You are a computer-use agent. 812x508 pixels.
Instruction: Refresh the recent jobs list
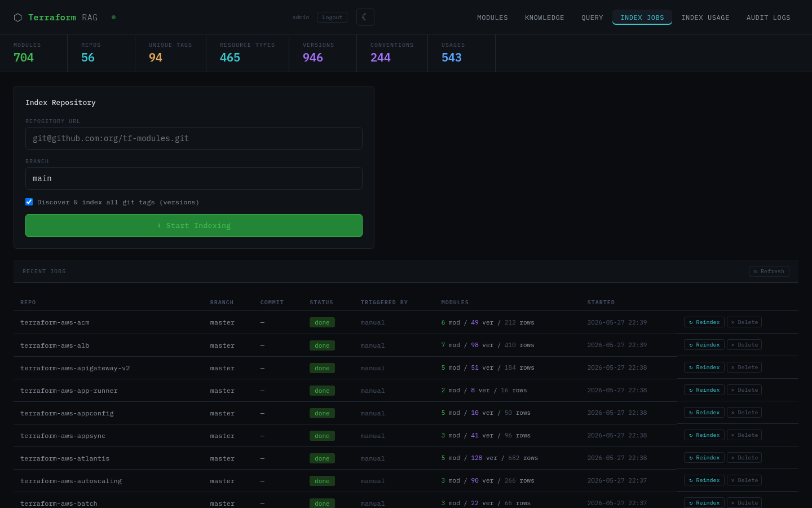point(769,271)
